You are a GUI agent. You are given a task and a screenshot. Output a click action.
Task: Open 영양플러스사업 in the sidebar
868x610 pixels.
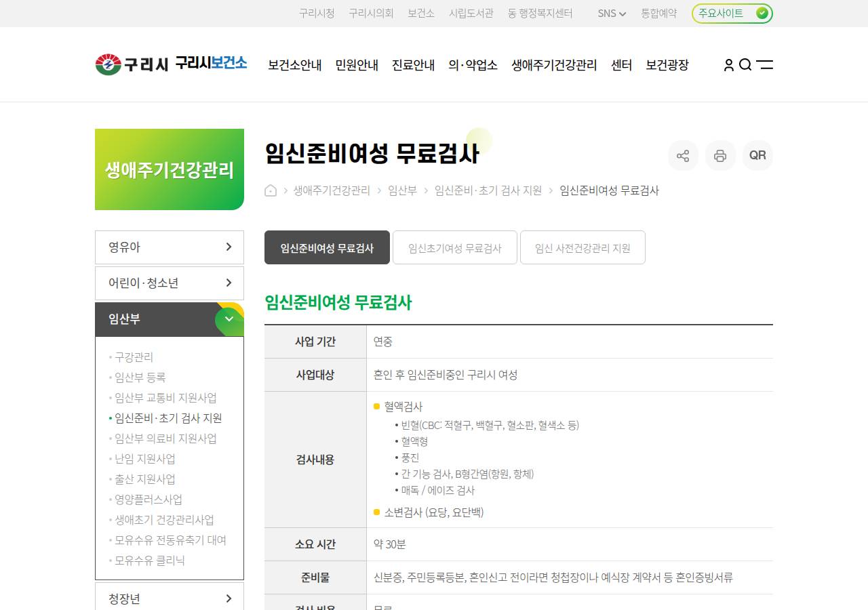coord(149,500)
